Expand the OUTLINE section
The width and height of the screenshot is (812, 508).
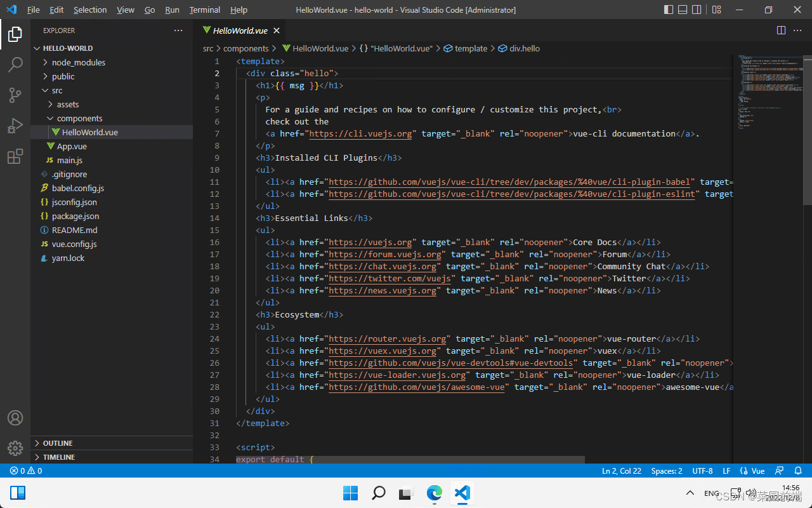click(x=112, y=443)
